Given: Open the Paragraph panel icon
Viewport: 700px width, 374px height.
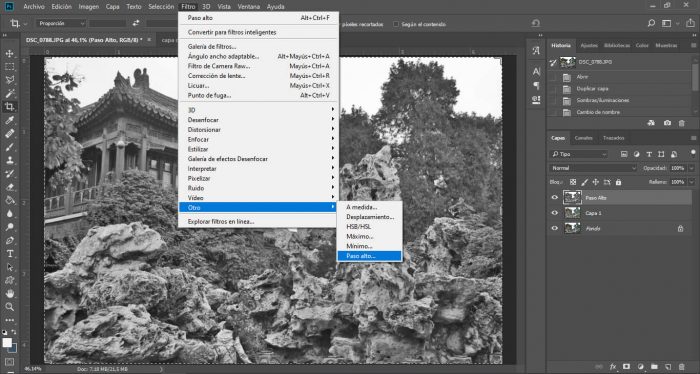Looking at the screenshot, I should [x=536, y=85].
